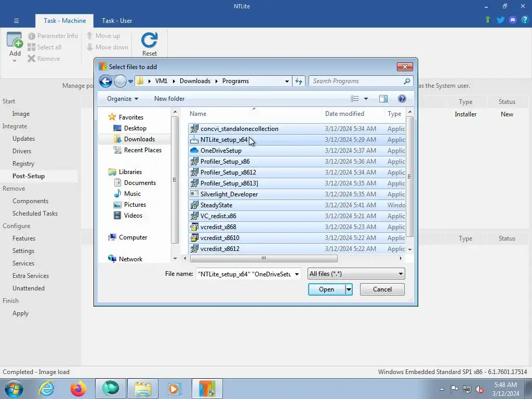Screen dimensions: 532x399
Task: Click the file list vertical scrollbar
Action: (x=409, y=177)
